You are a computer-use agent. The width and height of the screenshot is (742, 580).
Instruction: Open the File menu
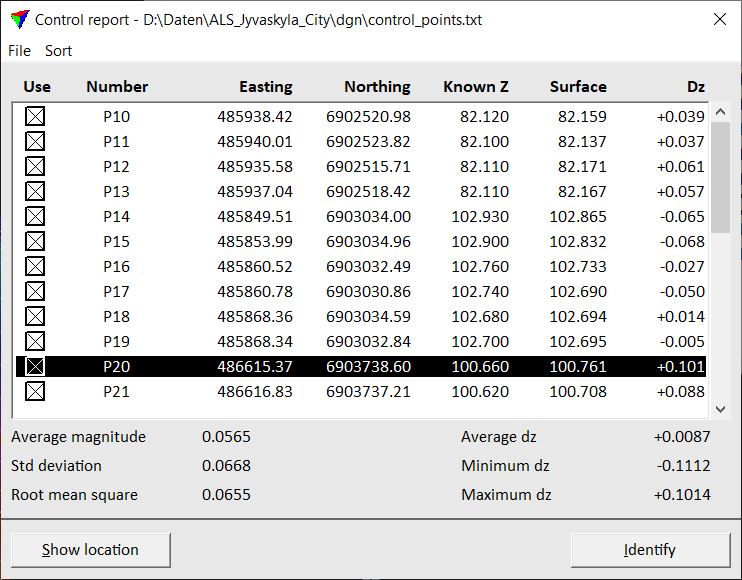(x=19, y=51)
